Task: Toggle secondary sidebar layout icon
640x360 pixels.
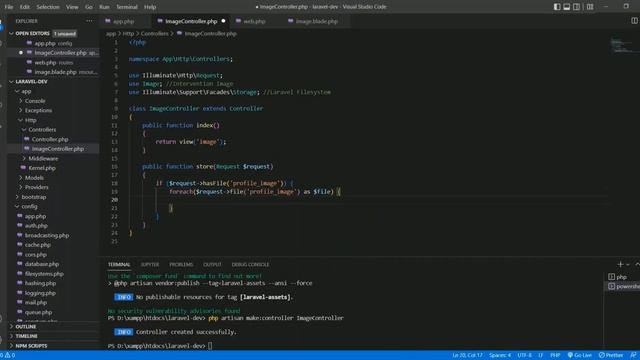Action: tap(576, 7)
